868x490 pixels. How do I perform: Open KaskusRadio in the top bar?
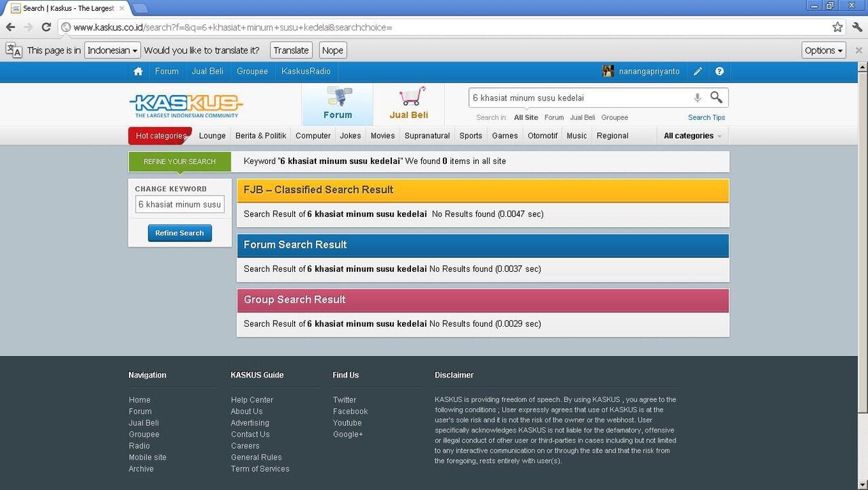306,71
